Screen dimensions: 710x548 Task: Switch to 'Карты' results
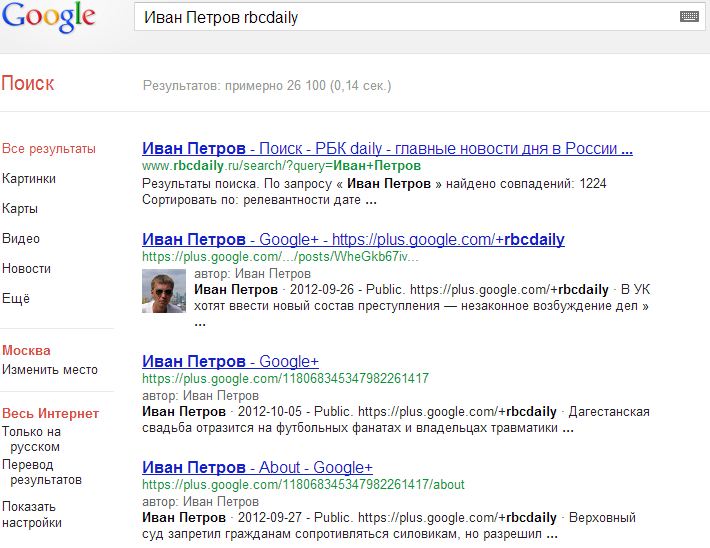(x=20, y=209)
